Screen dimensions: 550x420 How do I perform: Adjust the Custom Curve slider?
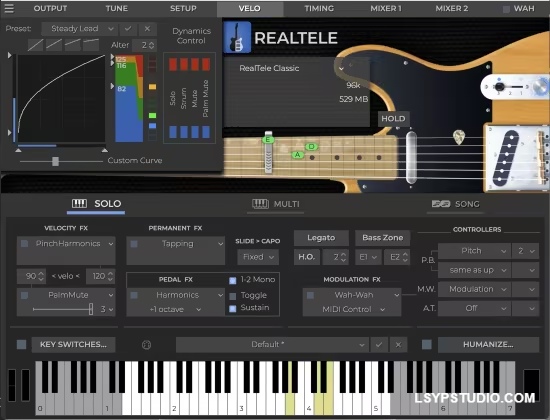point(55,161)
